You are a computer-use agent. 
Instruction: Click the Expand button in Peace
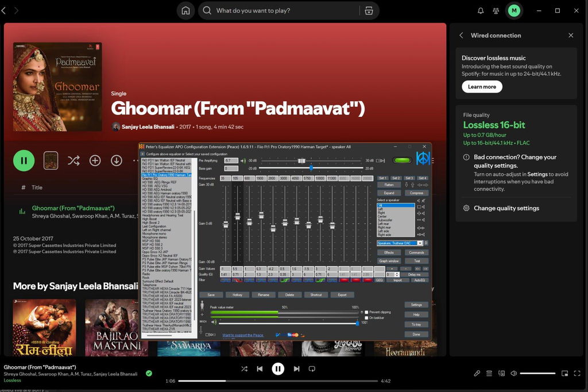[389, 193]
